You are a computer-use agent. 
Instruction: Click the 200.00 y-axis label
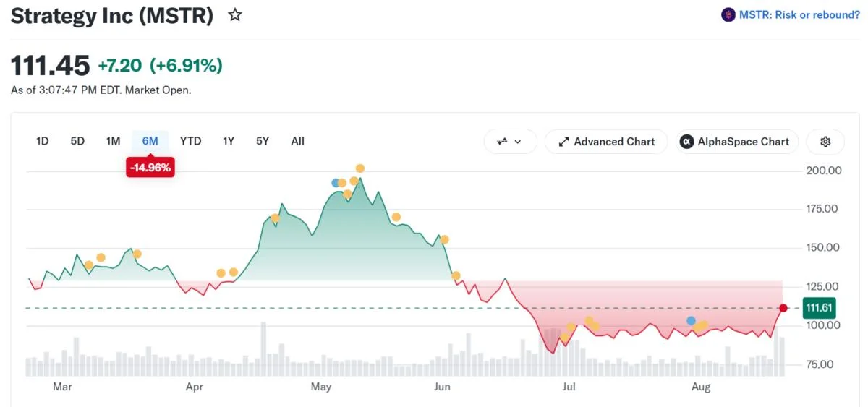(x=824, y=171)
